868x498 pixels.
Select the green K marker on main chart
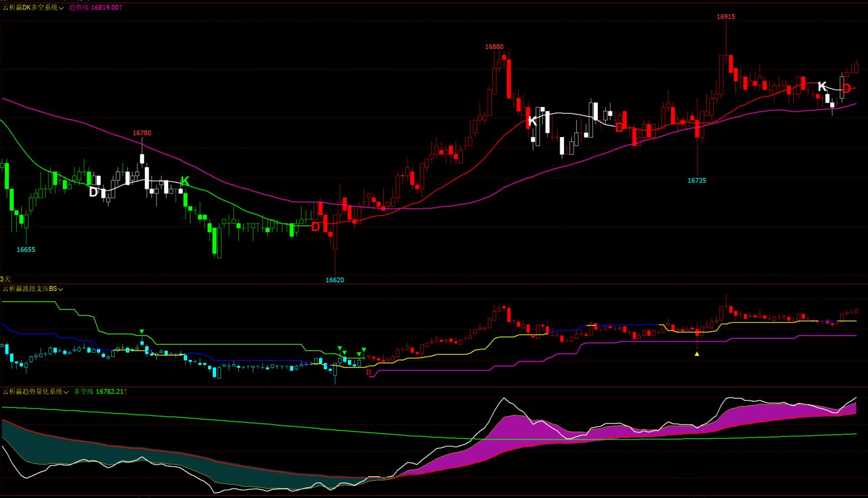pos(185,181)
